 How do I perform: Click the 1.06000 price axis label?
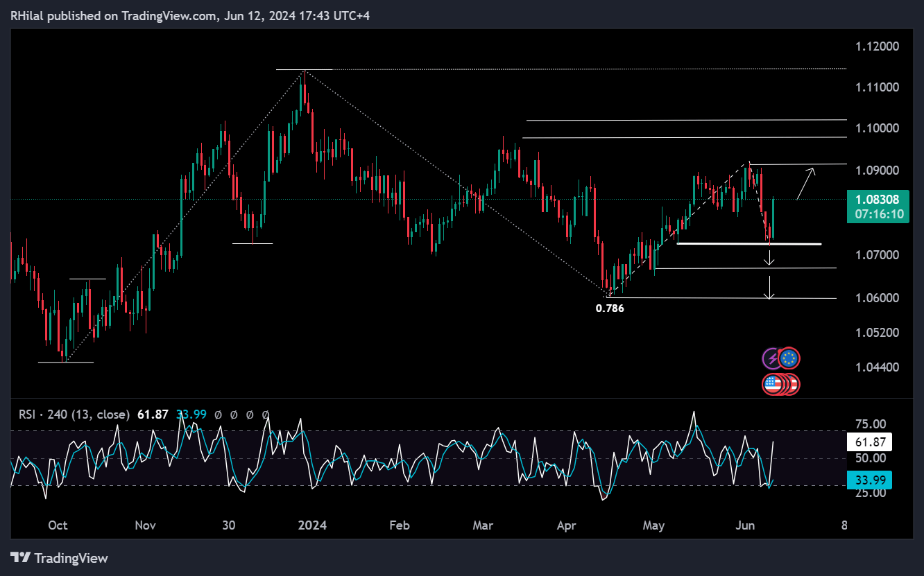coord(877,298)
